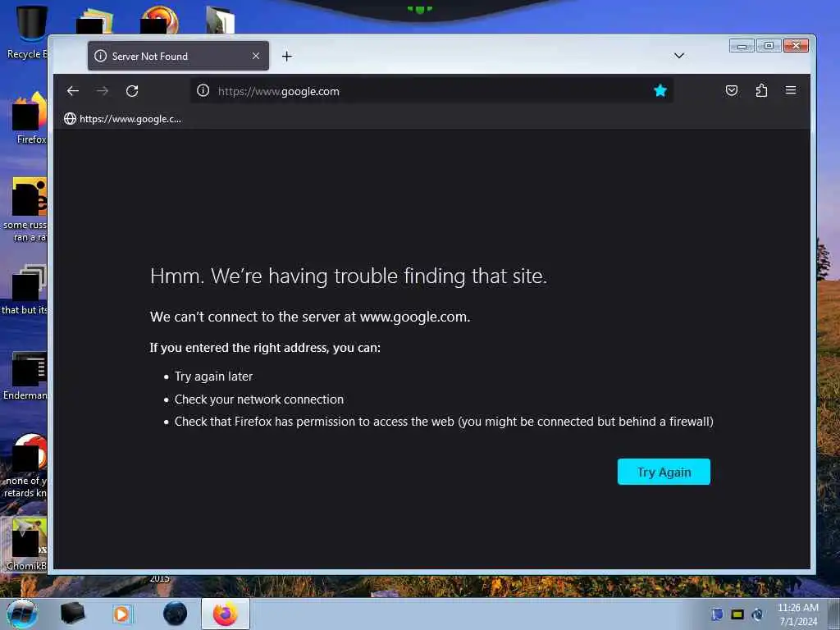Go back with the back arrow

(x=73, y=91)
